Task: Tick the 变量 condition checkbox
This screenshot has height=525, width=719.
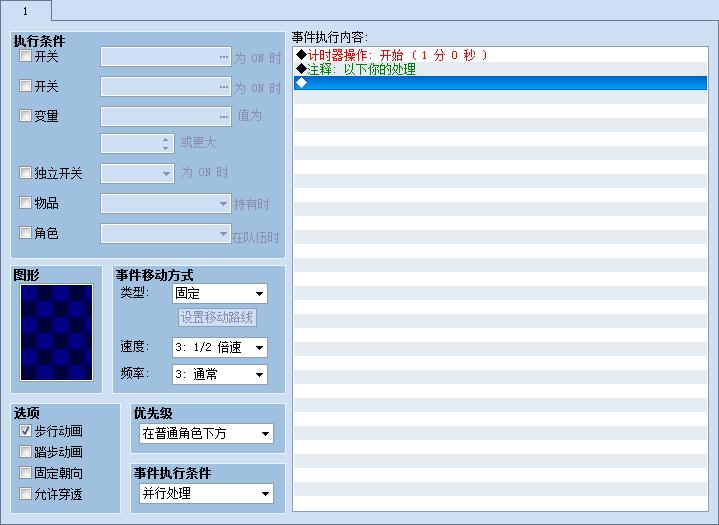Action: pos(25,115)
